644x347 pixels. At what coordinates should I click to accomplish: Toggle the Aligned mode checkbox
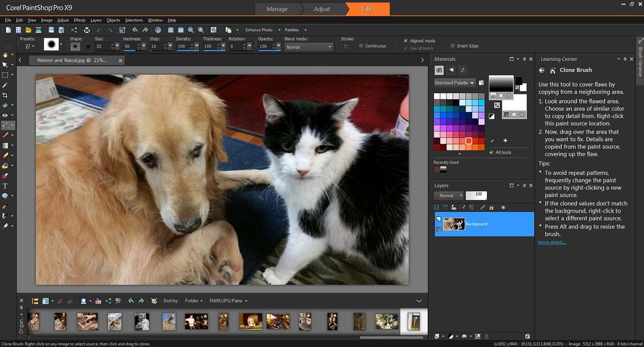406,40
